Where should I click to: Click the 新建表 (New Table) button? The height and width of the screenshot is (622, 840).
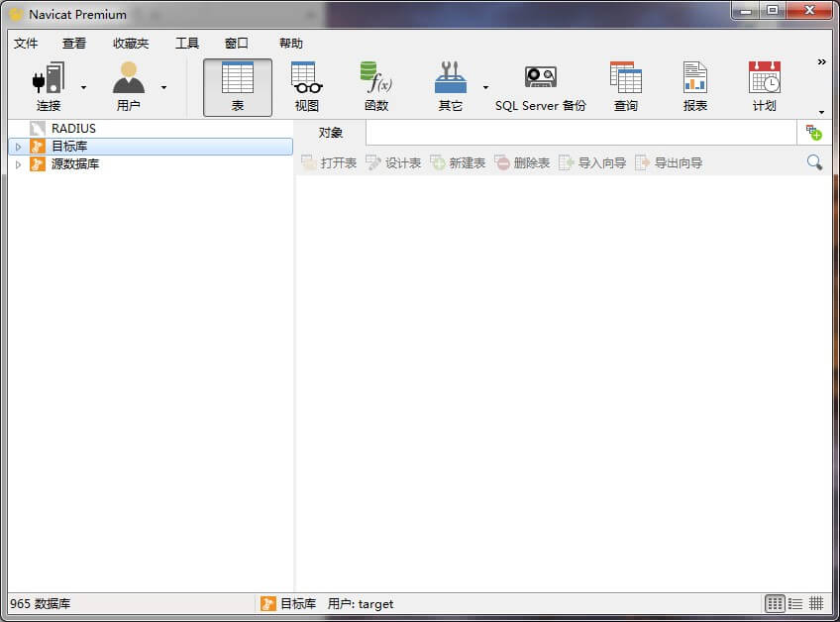coord(458,162)
